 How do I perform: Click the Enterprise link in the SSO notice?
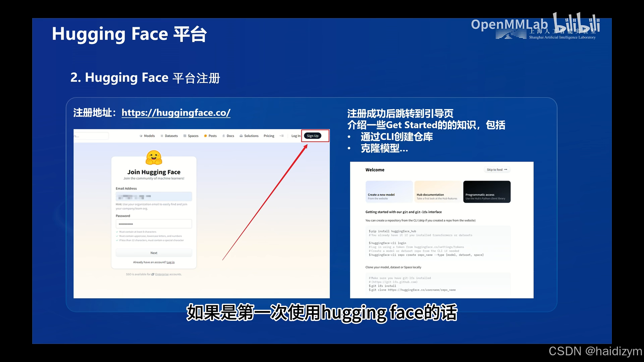tap(162, 274)
